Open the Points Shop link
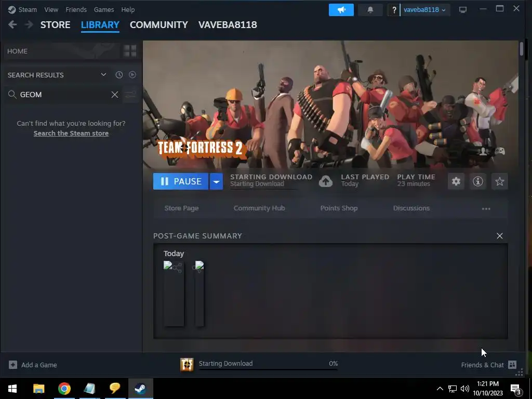Screen dimensions: 532x399 click(x=339, y=208)
